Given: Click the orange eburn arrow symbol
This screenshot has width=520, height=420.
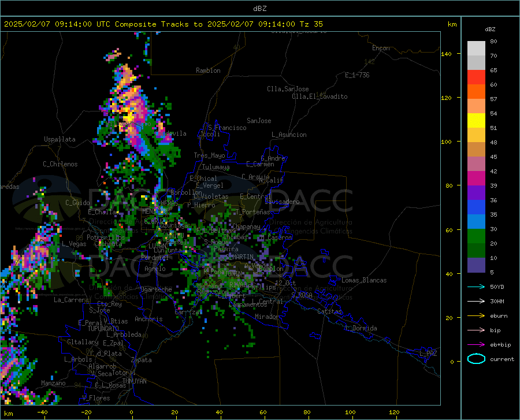Looking at the screenshot, I should (476, 316).
